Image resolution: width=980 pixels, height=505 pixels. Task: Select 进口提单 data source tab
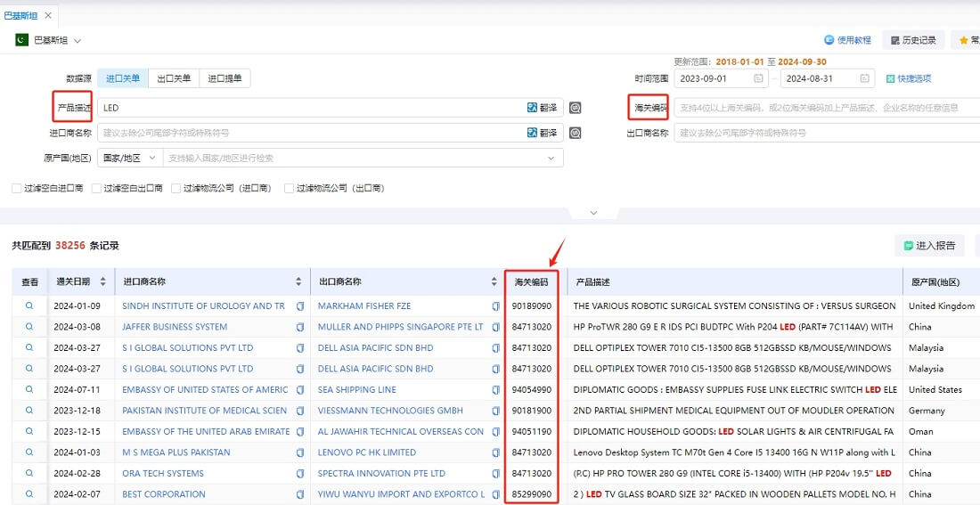coord(225,78)
